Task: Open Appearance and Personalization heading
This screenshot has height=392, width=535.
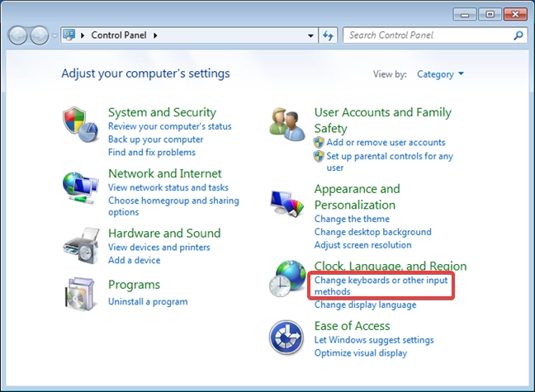Action: [357, 197]
